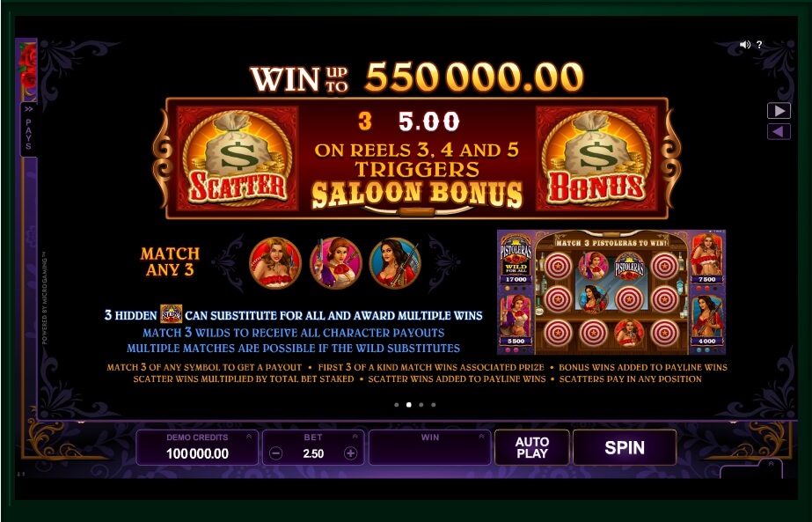The width and height of the screenshot is (812, 522).
Task: Select the fourth page indicator dot
Action: 434,405
